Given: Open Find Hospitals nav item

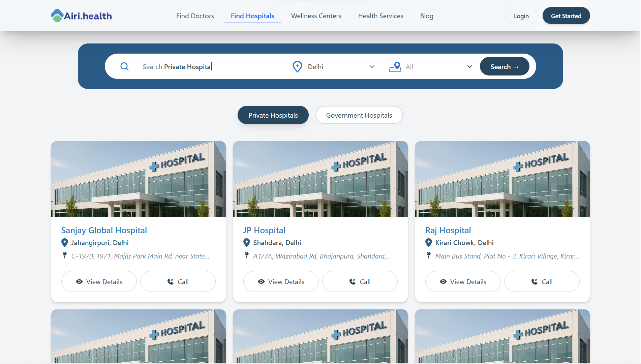Looking at the screenshot, I should (252, 16).
